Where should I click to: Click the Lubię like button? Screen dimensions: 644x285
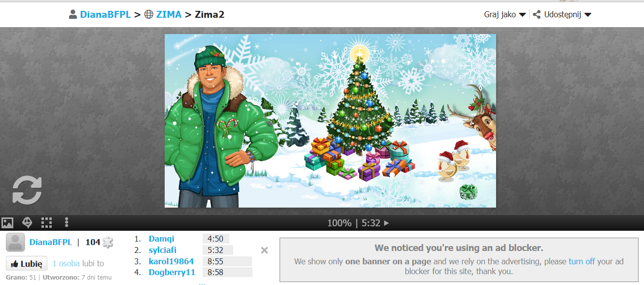(x=27, y=263)
